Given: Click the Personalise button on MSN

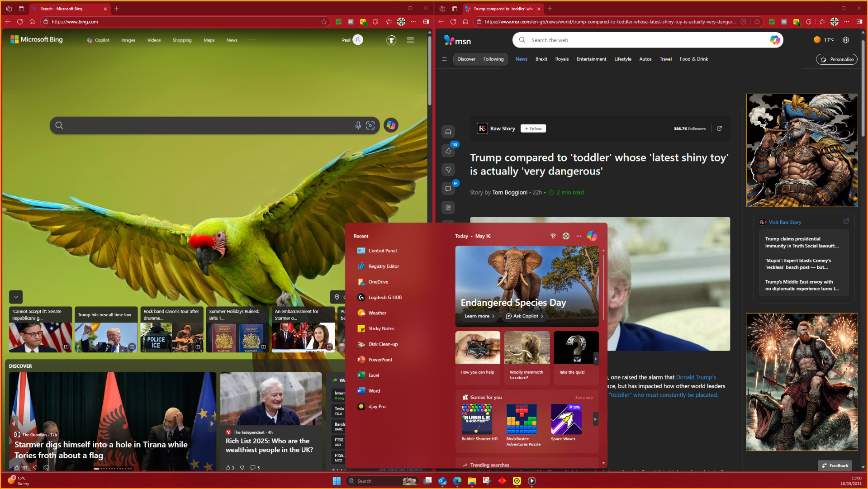Looking at the screenshot, I should (837, 59).
